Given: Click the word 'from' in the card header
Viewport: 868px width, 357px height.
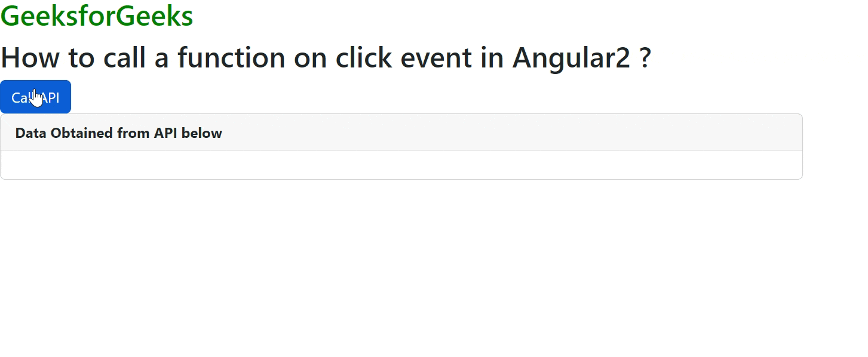Looking at the screenshot, I should 134,133.
